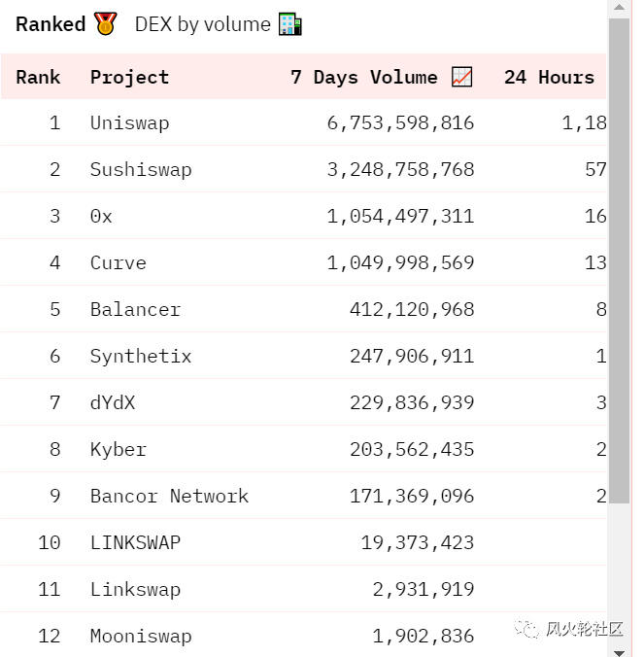This screenshot has height=657, width=644.
Task: Open the Curve project entry
Action: click(119, 262)
